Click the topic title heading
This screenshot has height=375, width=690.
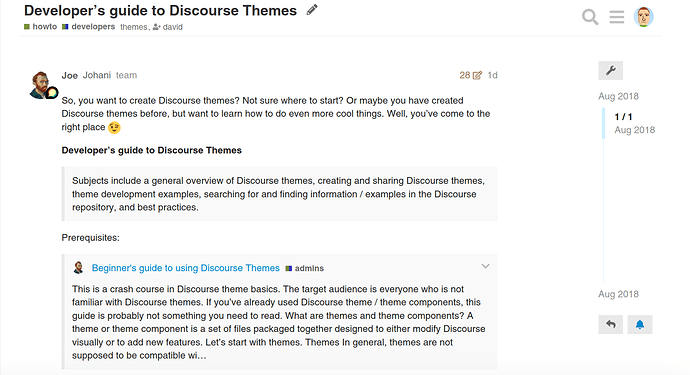click(161, 11)
